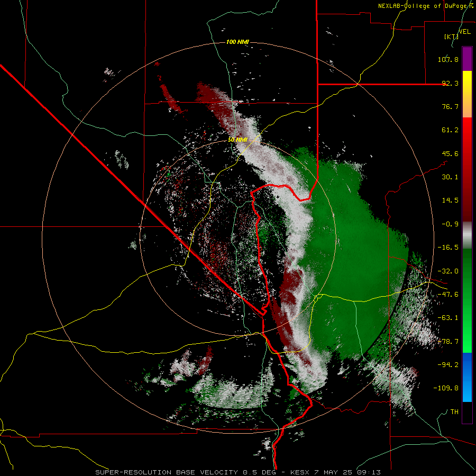Select the 30.1 legend value
This screenshot has height=476, width=476.
tap(450, 177)
